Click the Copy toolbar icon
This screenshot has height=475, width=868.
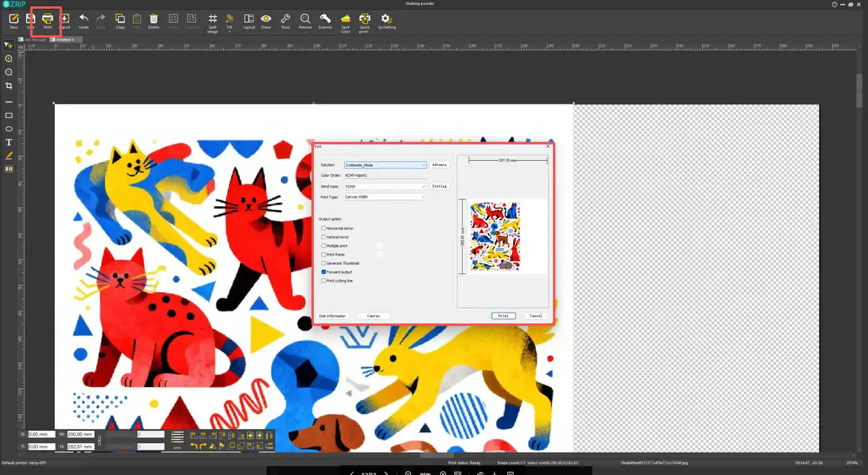(120, 21)
